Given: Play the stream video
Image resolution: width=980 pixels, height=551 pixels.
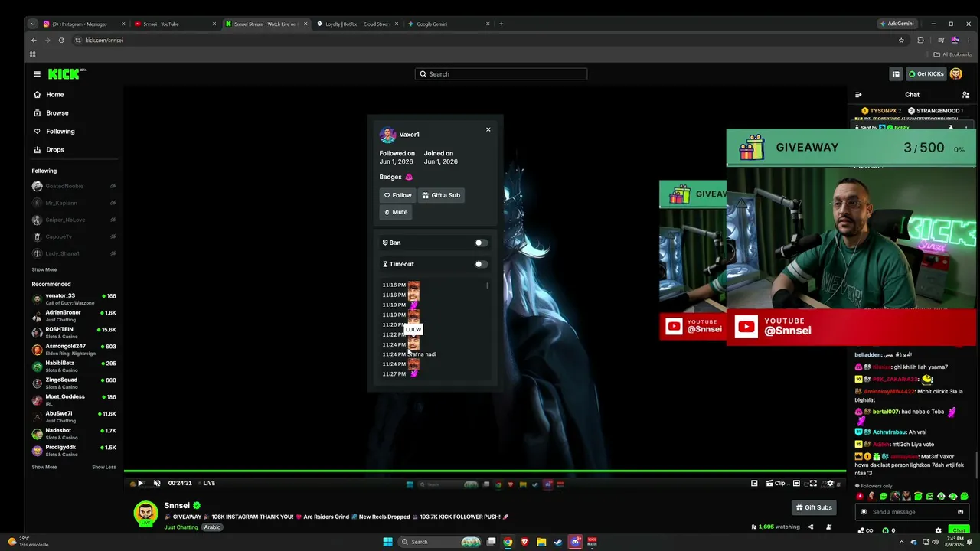Looking at the screenshot, I should click(x=140, y=484).
